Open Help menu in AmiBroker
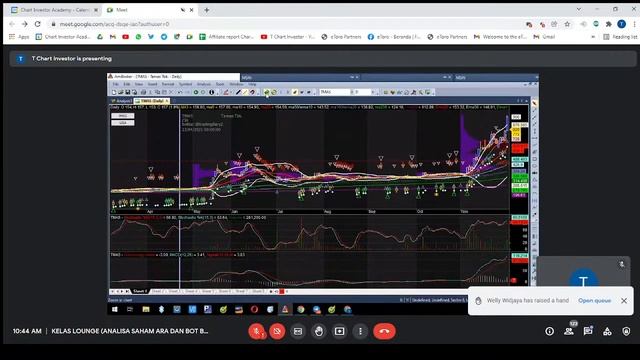 (252, 84)
